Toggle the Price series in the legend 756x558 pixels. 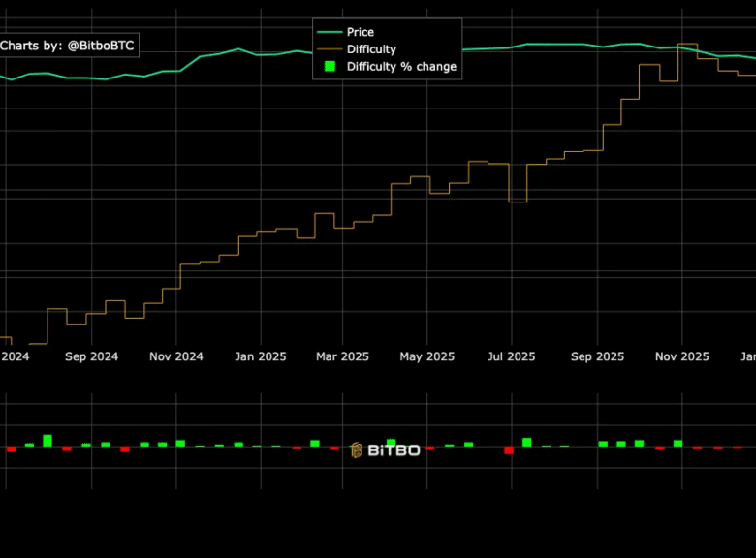coord(360,32)
